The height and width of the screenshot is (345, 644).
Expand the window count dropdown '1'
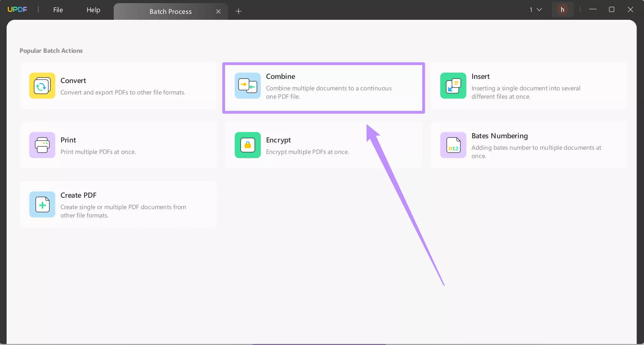pos(536,10)
